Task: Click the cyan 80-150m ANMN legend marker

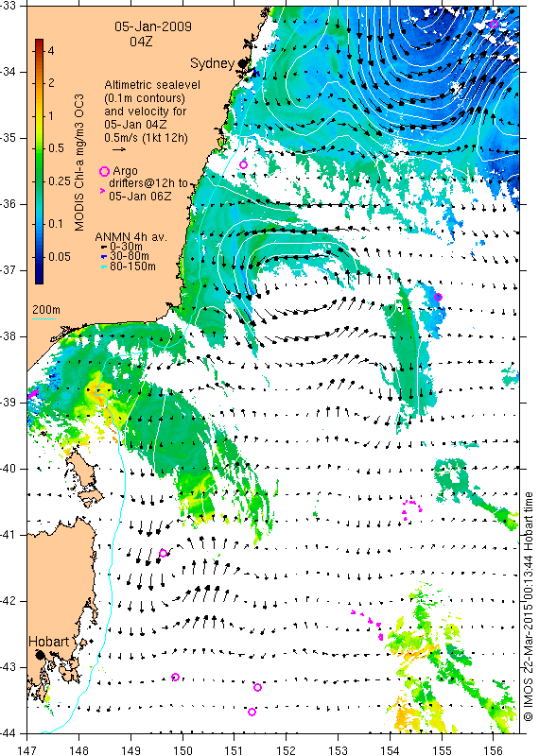Action: 104,266
